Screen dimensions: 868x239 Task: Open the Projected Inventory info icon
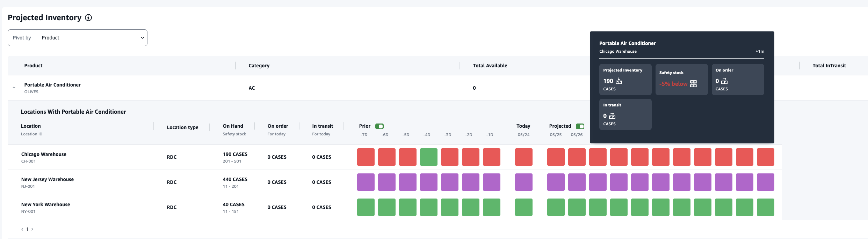point(88,17)
